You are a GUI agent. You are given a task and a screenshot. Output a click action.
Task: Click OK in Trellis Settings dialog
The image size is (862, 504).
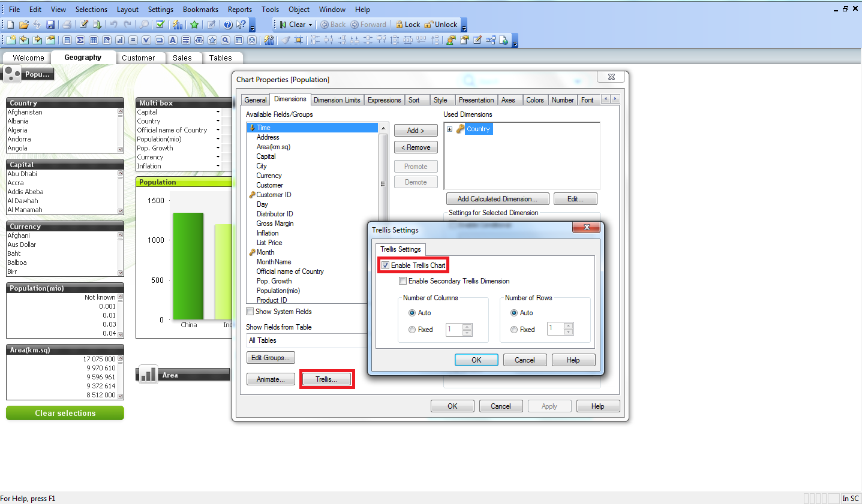476,360
